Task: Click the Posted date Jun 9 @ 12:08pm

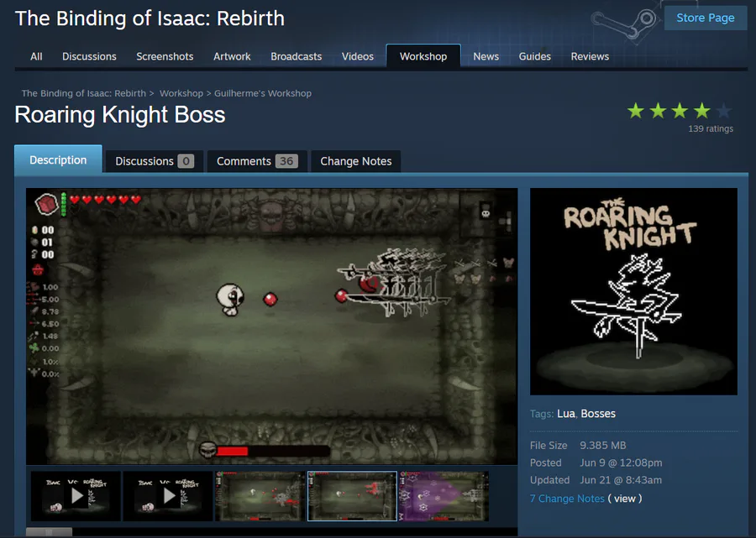Action: [621, 462]
